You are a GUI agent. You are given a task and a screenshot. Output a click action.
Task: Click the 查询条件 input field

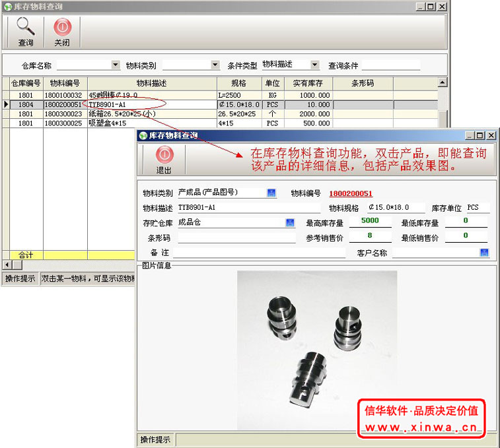[390, 65]
